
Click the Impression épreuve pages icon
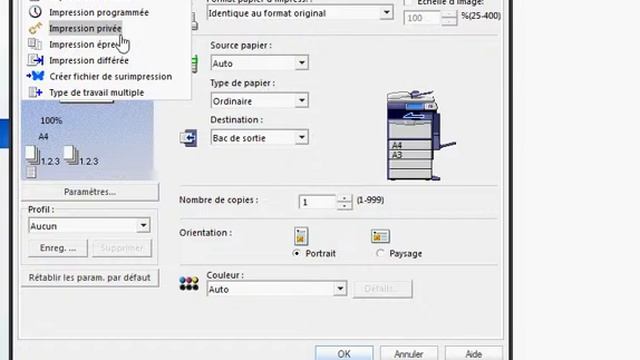coord(35,44)
